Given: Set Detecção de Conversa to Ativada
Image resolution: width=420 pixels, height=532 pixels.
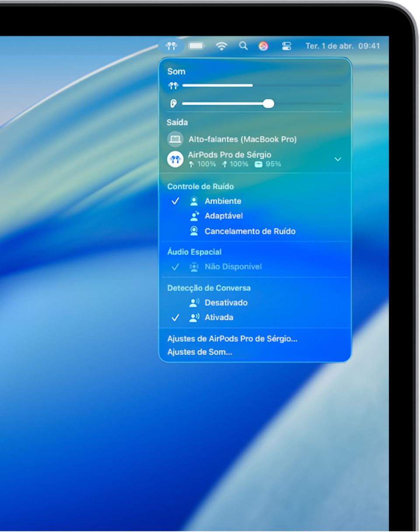Looking at the screenshot, I should coord(255,318).
